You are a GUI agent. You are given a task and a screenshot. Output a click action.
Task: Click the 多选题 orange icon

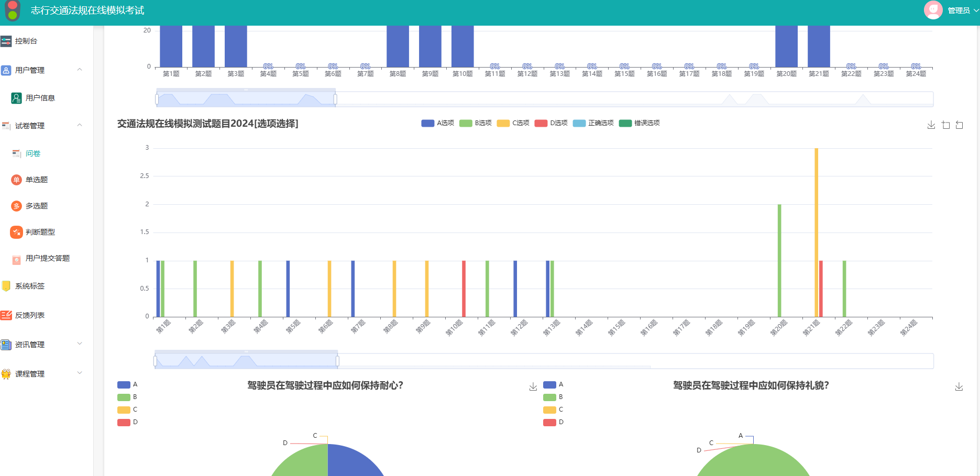tap(17, 206)
